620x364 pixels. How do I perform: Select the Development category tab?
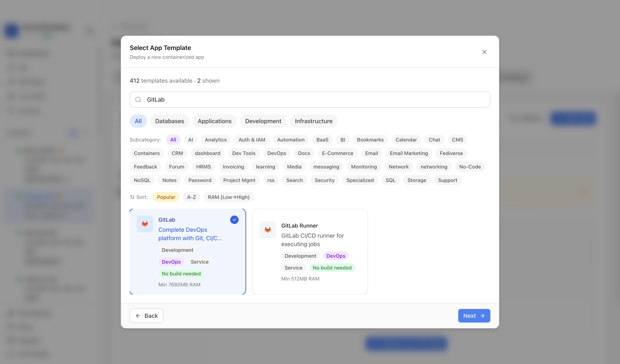(x=263, y=121)
